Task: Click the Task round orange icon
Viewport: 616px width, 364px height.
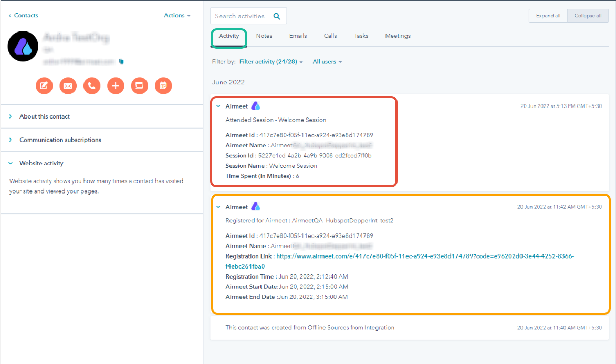Action: pos(140,86)
